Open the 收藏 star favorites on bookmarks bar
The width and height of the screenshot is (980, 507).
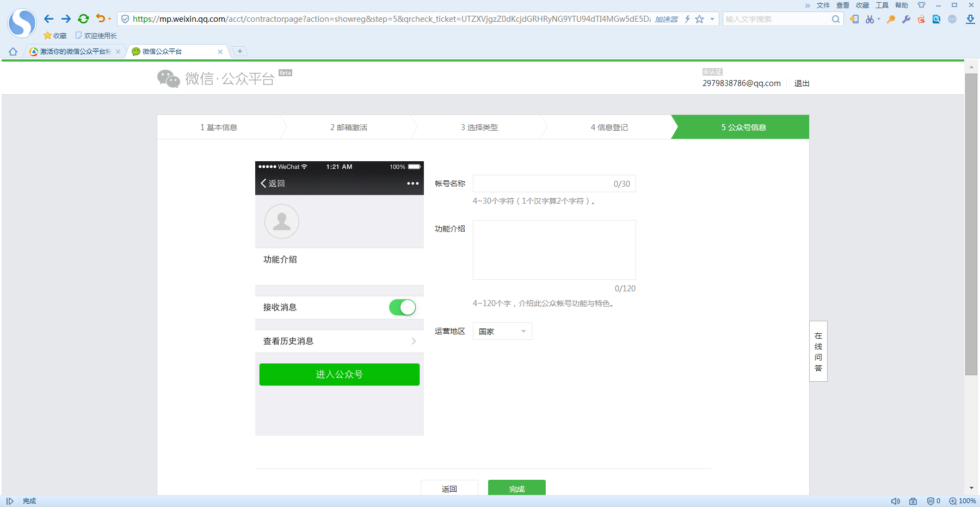[55, 35]
